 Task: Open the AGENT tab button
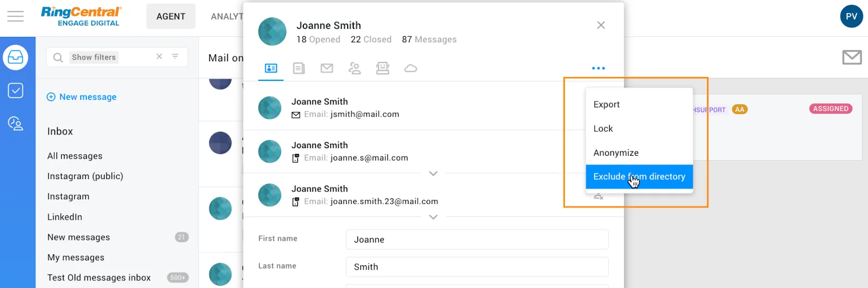tap(171, 16)
